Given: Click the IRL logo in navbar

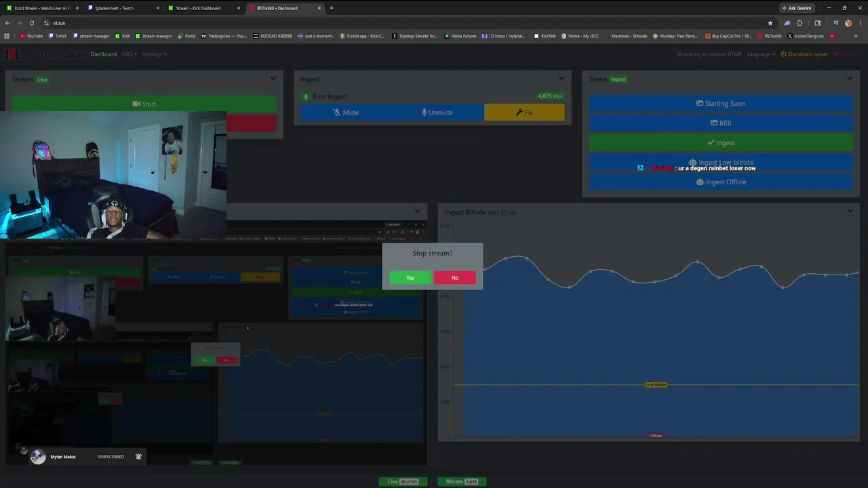Looking at the screenshot, I should (14, 54).
